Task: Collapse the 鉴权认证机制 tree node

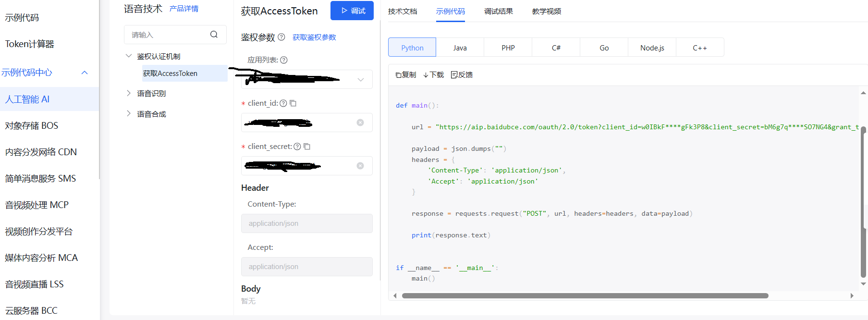Action: click(128, 56)
